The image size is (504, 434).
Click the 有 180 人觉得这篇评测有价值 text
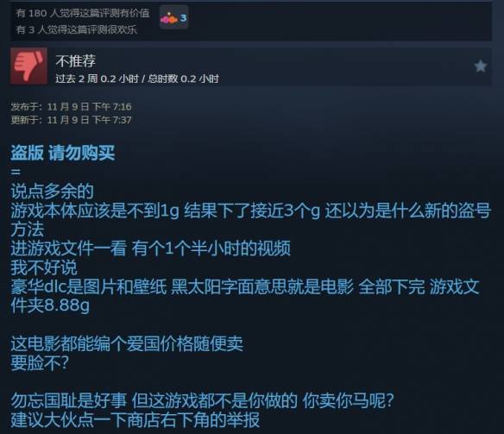coord(83,13)
